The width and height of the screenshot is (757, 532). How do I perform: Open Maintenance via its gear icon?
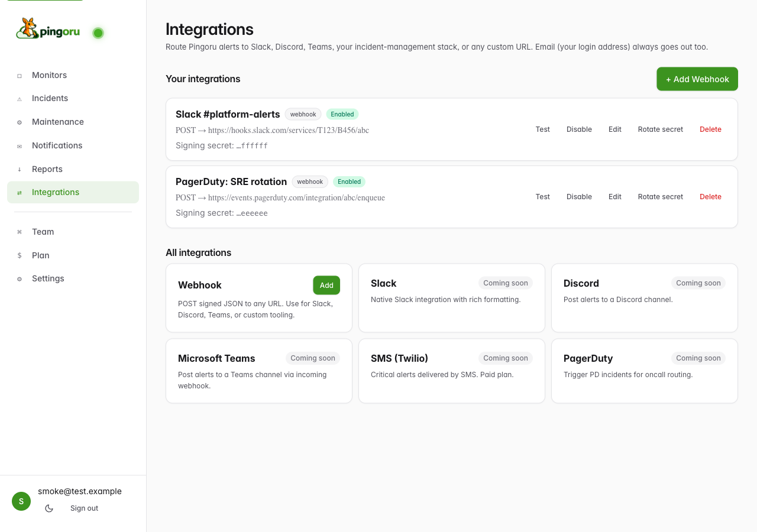[x=20, y=122]
